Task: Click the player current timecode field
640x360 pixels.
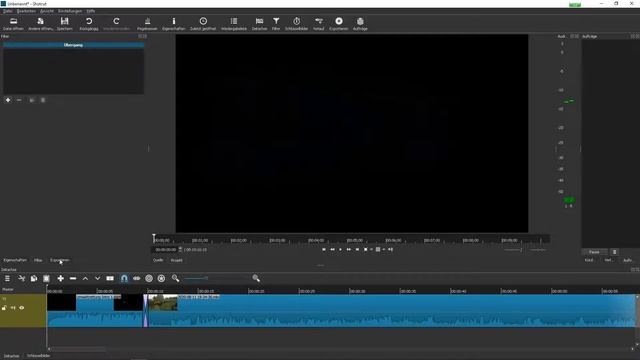Action: pyautogui.click(x=165, y=249)
